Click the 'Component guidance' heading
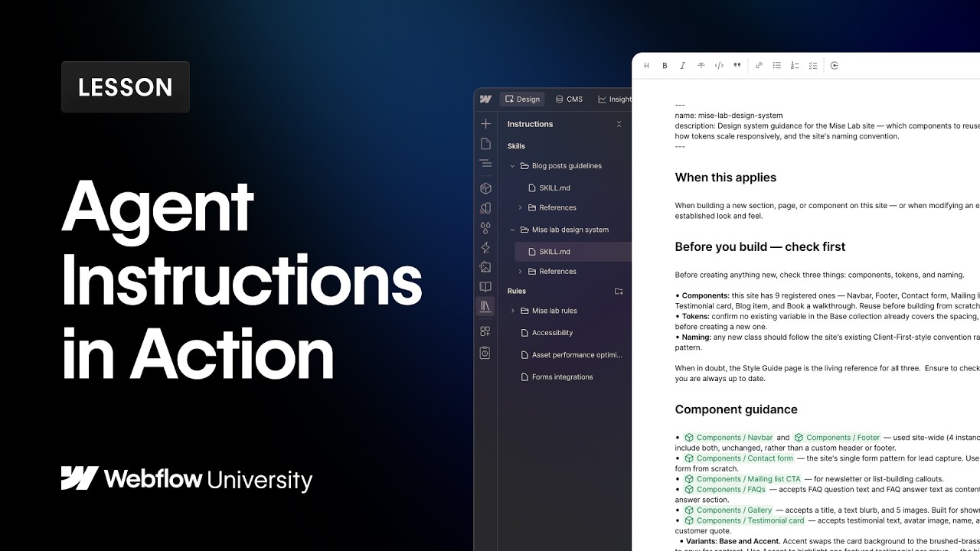 click(737, 409)
